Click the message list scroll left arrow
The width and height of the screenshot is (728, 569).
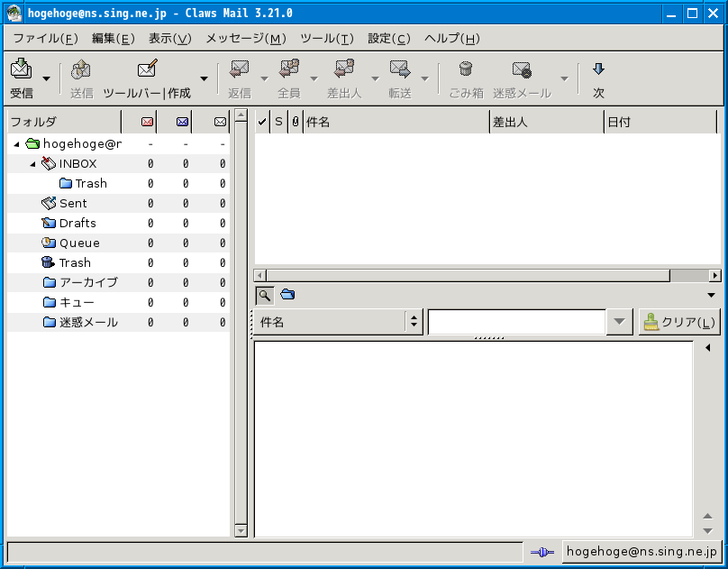[260, 275]
